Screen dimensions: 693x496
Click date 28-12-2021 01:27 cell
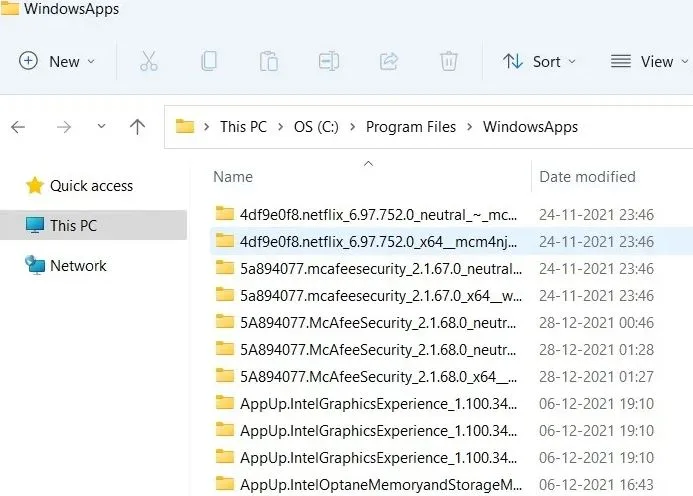pyautogui.click(x=596, y=377)
